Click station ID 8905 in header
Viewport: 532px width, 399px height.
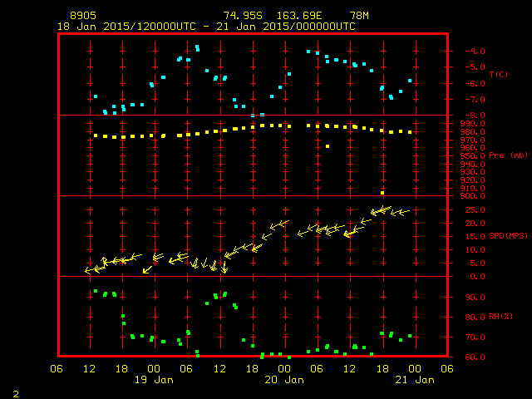tap(83, 16)
